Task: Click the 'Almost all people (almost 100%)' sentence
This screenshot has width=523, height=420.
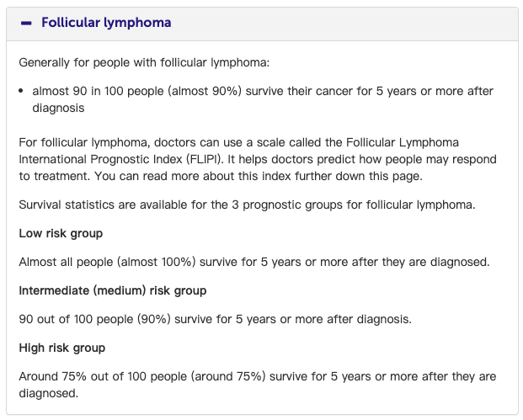Action: pyautogui.click(x=254, y=262)
